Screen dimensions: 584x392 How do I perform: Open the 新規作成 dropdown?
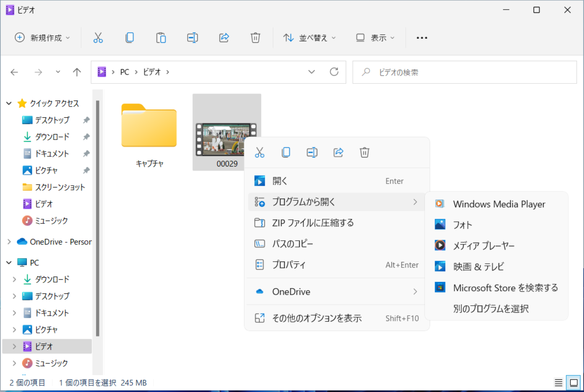(x=42, y=38)
